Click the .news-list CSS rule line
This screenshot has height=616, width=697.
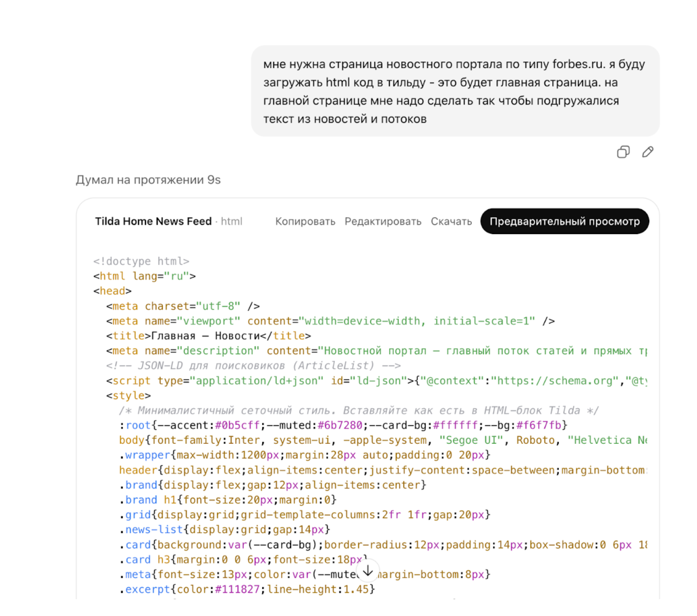pyautogui.click(x=224, y=530)
